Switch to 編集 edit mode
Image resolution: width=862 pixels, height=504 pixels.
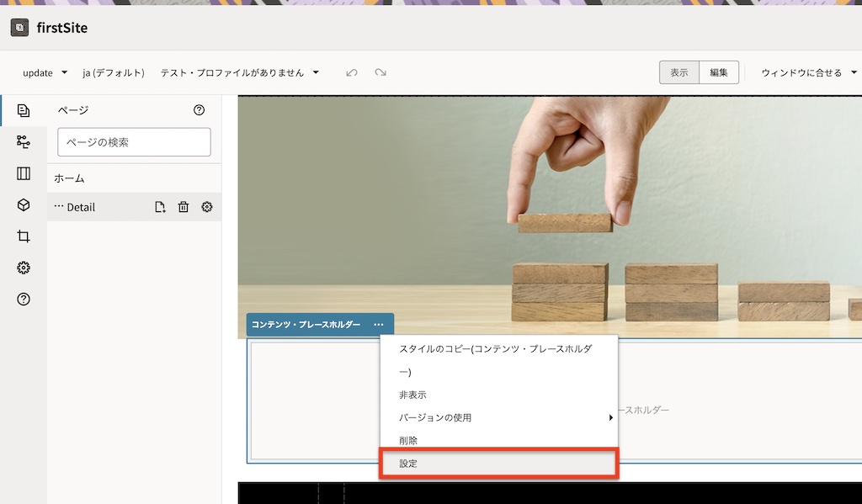click(x=718, y=72)
